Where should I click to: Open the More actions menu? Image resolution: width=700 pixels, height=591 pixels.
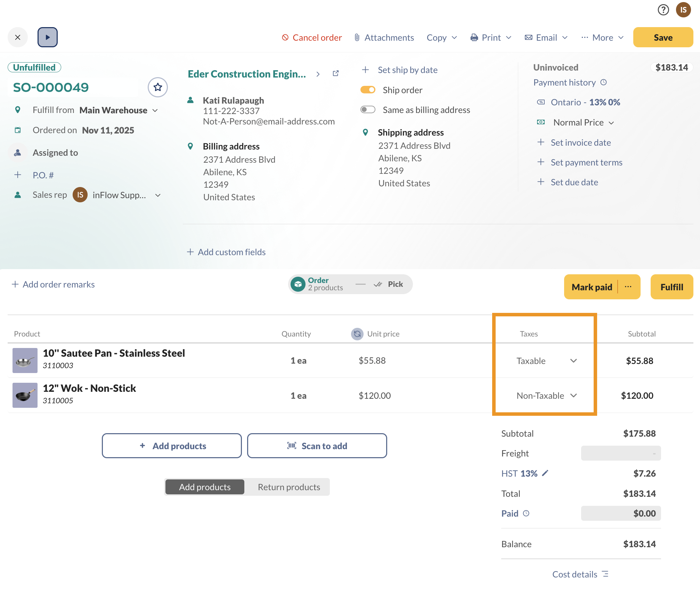(602, 38)
